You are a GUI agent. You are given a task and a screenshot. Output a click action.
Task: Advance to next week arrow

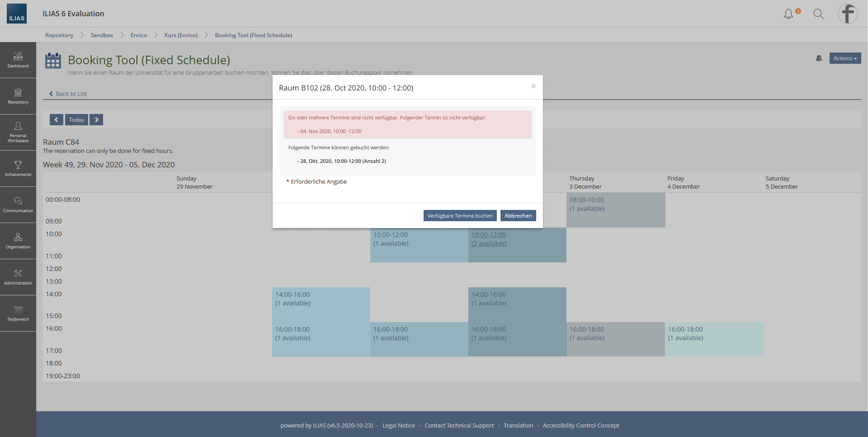[x=96, y=119]
